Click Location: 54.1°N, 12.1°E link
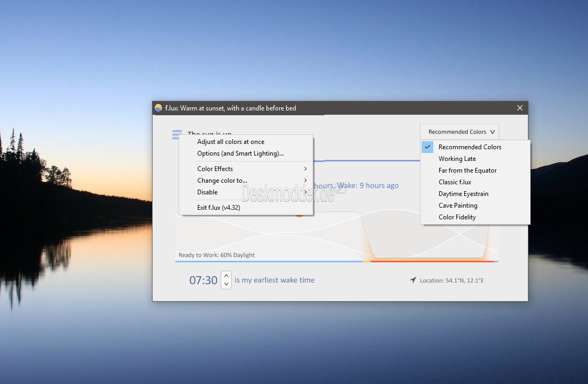 point(451,280)
